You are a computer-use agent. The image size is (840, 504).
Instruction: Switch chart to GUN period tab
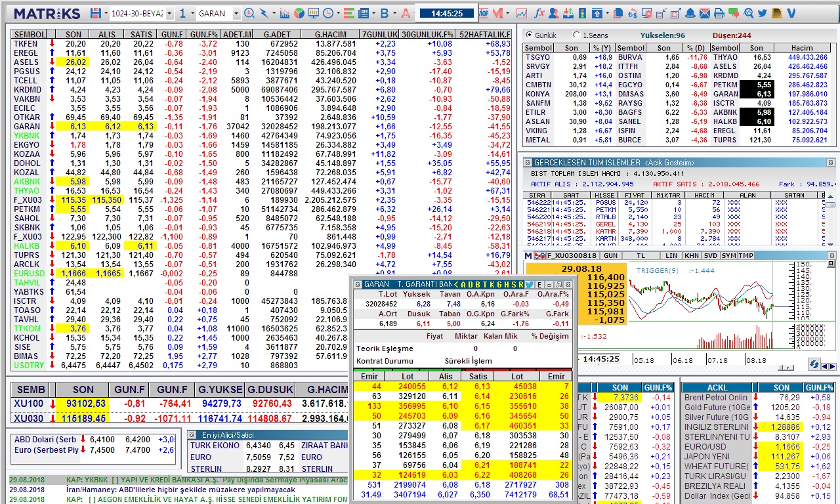(610, 255)
